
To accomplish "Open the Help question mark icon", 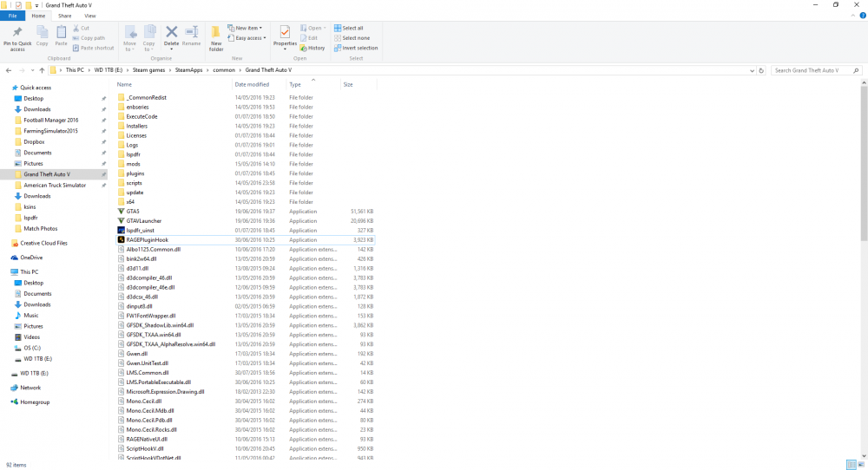I will click(x=863, y=16).
